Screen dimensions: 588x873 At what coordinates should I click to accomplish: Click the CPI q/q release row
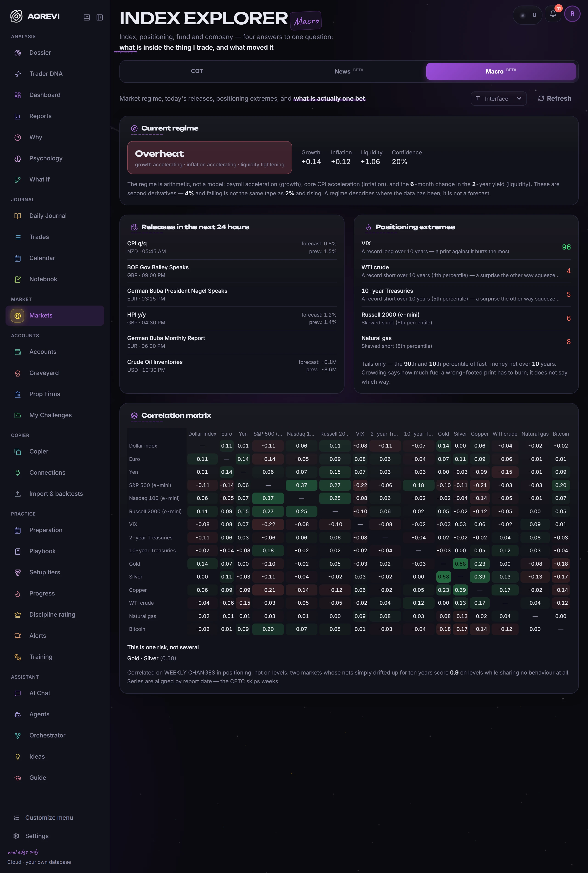[x=232, y=247]
